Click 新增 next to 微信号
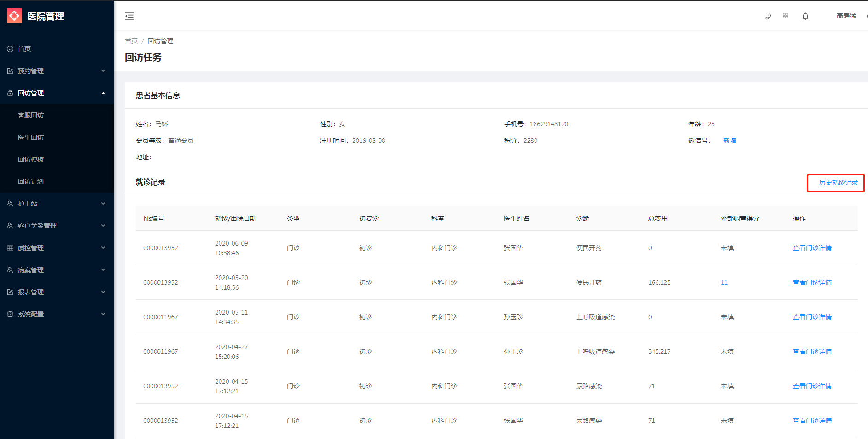The height and width of the screenshot is (439, 868). (x=729, y=140)
